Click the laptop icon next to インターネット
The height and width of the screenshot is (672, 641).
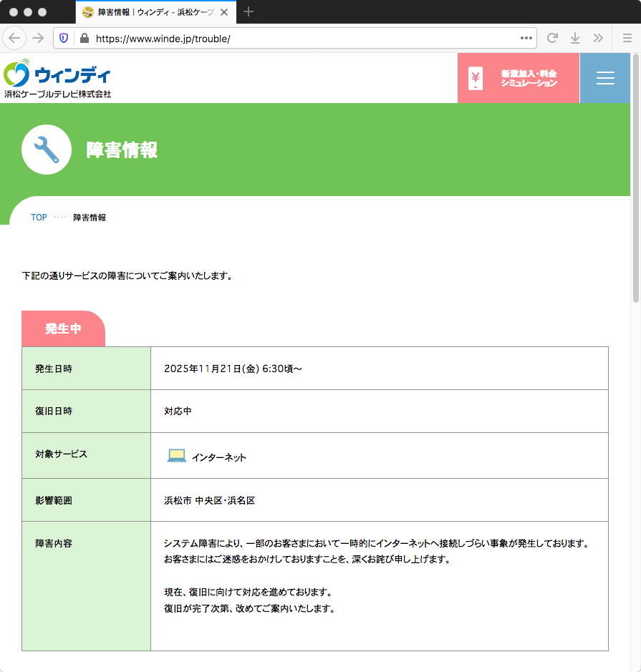(x=176, y=456)
